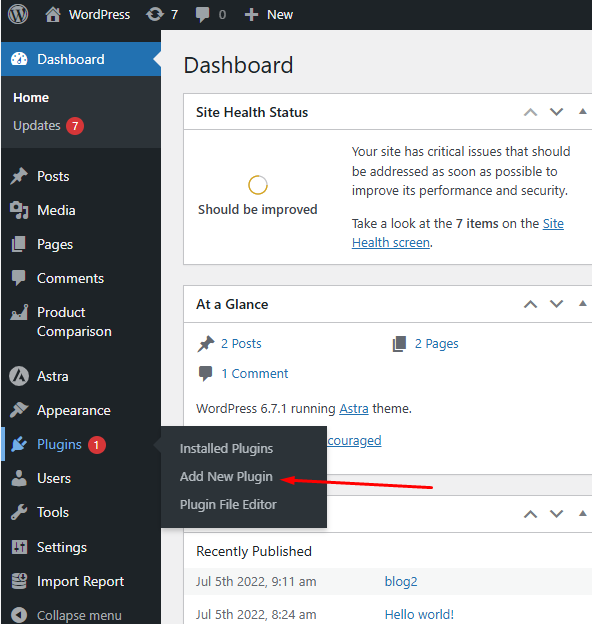Open the Appearance menu

click(74, 411)
